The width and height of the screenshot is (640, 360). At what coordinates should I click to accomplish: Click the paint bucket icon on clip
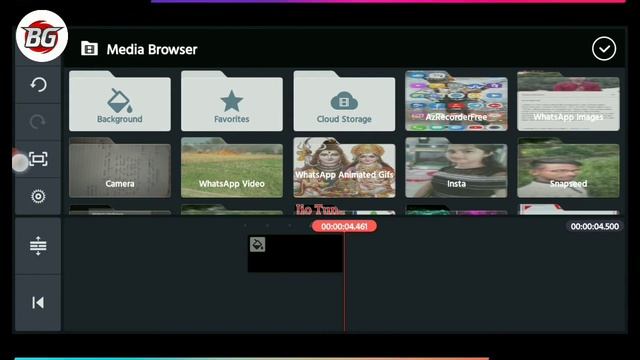click(x=257, y=244)
